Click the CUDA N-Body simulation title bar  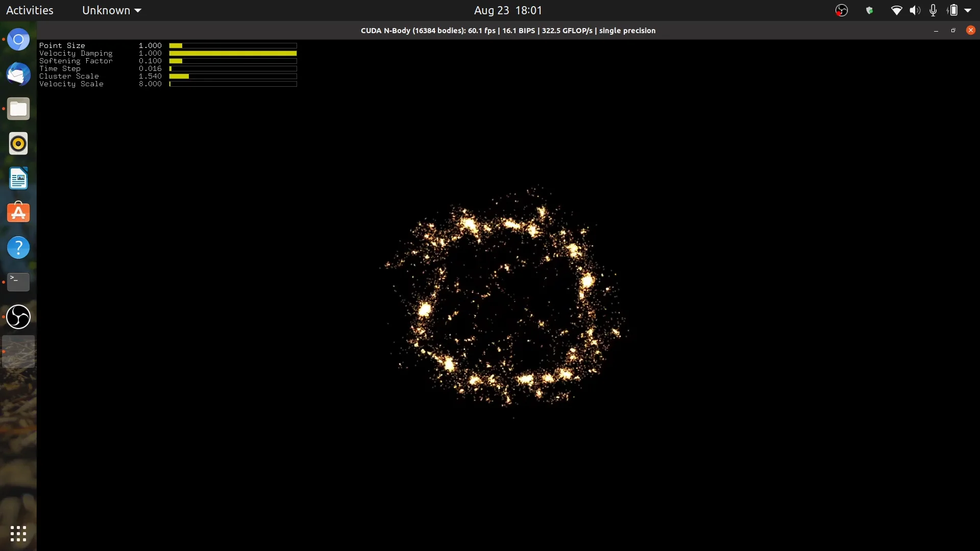pyautogui.click(x=508, y=30)
